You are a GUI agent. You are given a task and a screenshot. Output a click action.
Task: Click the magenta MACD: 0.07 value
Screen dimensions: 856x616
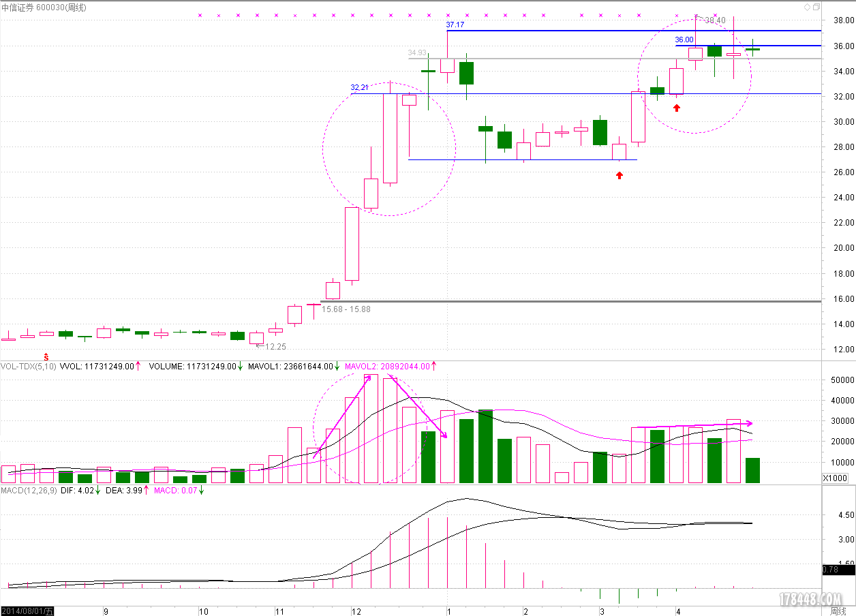[176, 490]
